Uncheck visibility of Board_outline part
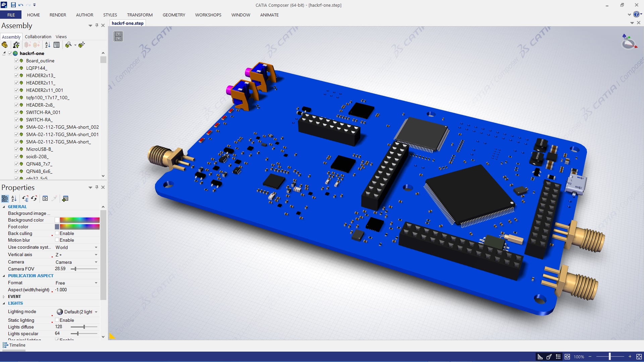644x362 pixels. point(16,61)
